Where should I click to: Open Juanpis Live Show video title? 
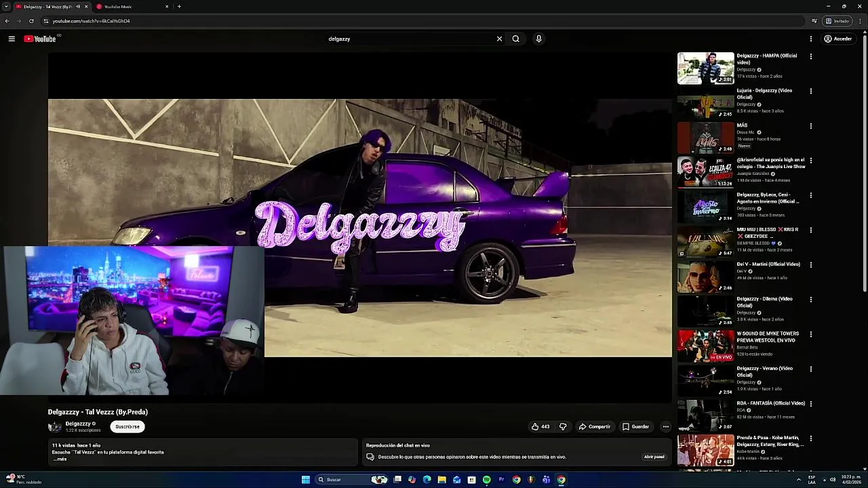point(771,163)
